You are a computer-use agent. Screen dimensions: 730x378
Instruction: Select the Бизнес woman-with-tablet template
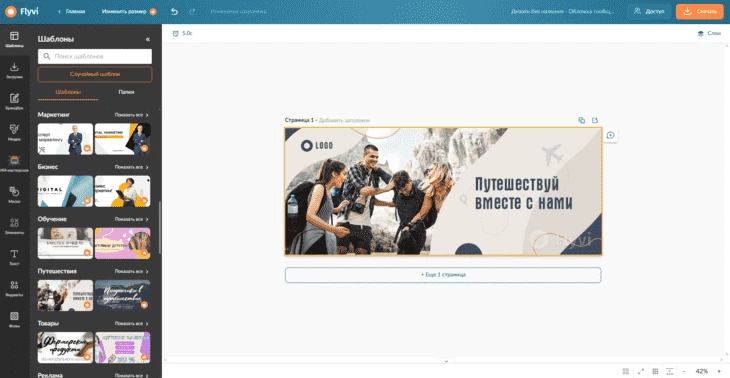tap(122, 191)
